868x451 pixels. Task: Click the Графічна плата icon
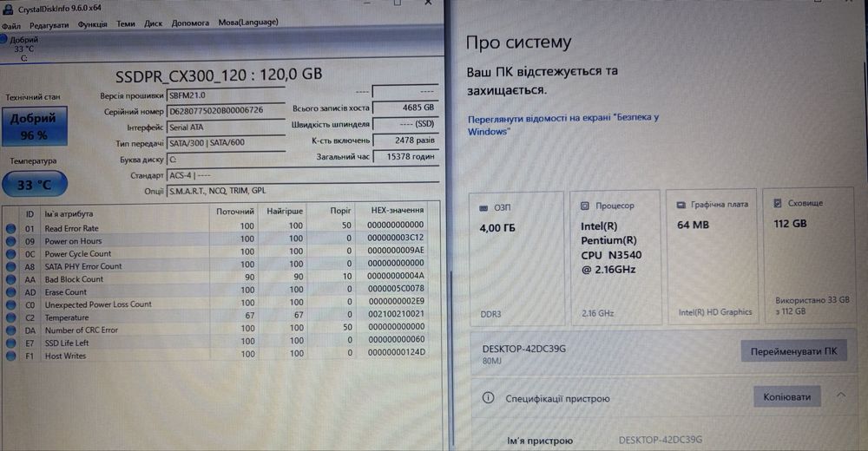(681, 205)
